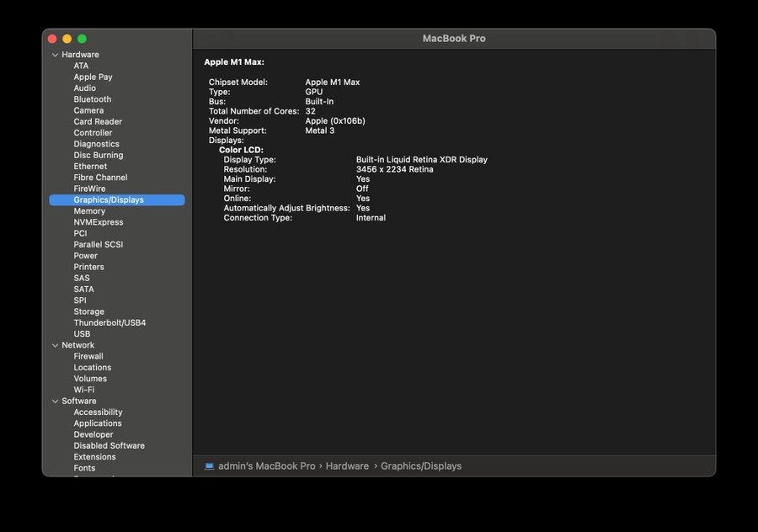Viewport: 758px width, 532px height.
Task: Click Connection Type value Internal
Action: 371,217
